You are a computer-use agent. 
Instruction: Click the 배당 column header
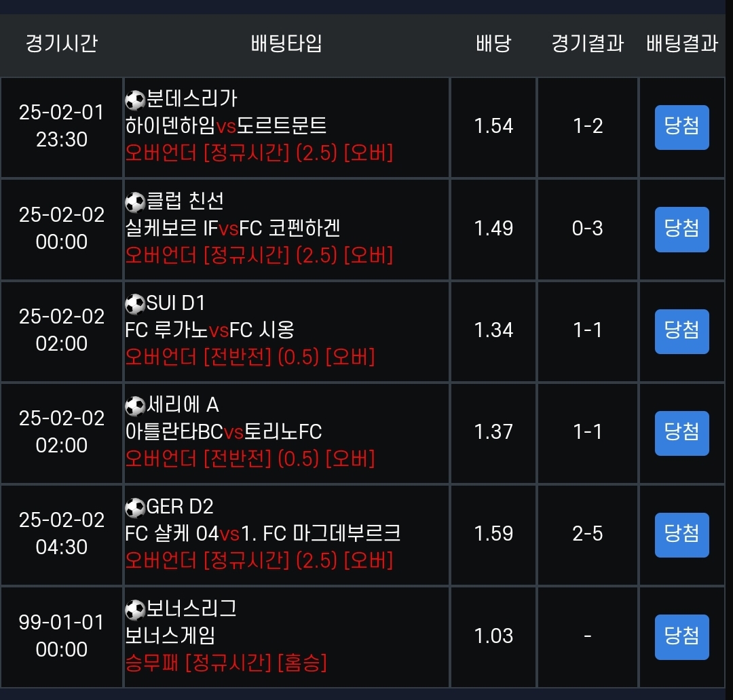pos(493,44)
